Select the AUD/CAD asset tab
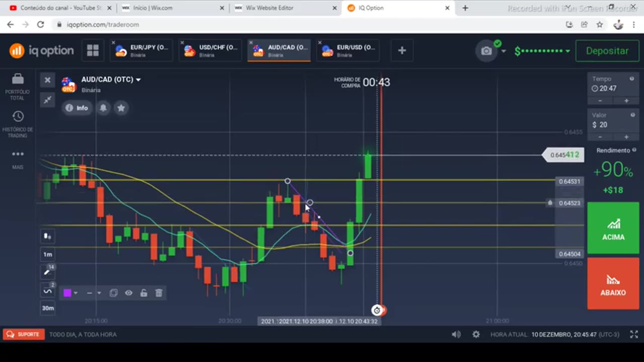Screen dimensions: 644x362 click(x=279, y=50)
